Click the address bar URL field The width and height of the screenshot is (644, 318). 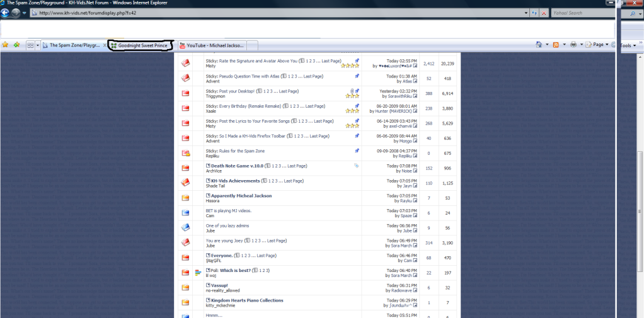coord(275,13)
